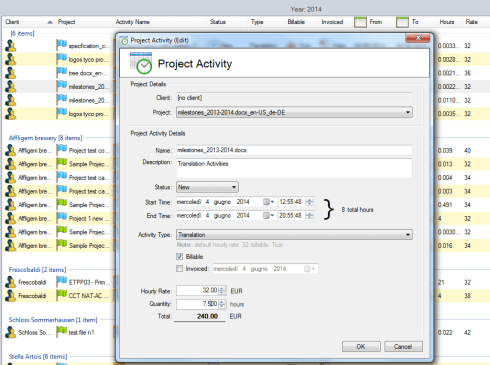Collapse the Affligem brewery [8 items] group
This screenshot has height=365, width=490.
tap(45, 138)
